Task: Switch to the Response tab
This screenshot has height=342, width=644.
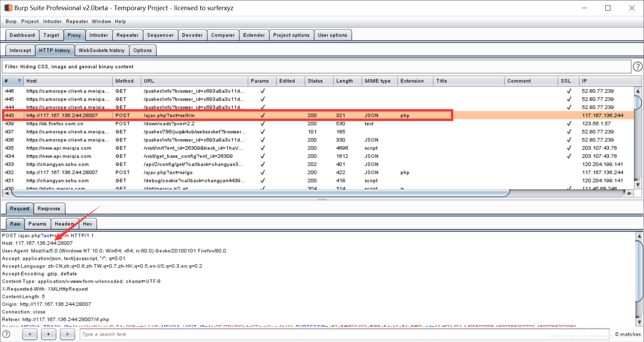Action: pyautogui.click(x=49, y=208)
